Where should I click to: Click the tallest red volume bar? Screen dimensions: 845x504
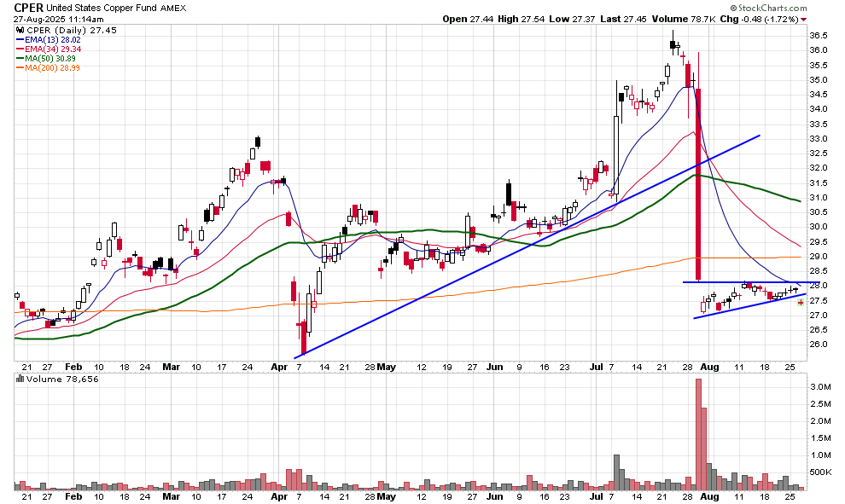pyautogui.click(x=698, y=435)
